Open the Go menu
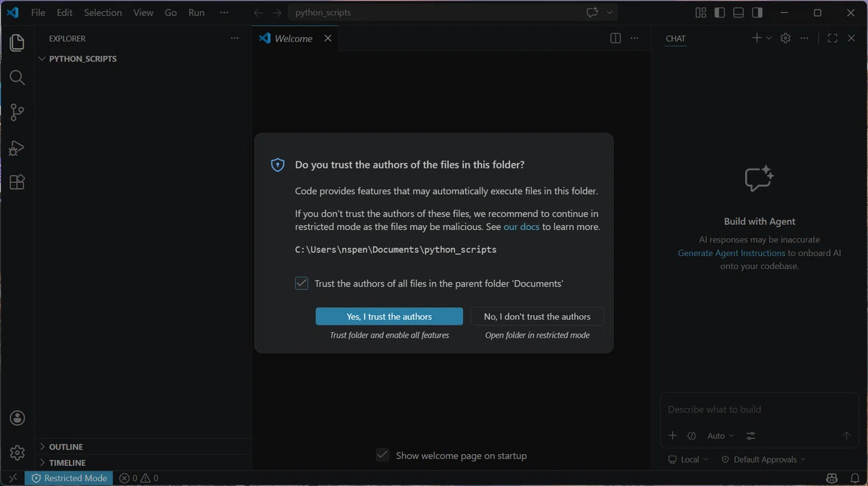The width and height of the screenshot is (868, 486). click(x=171, y=13)
